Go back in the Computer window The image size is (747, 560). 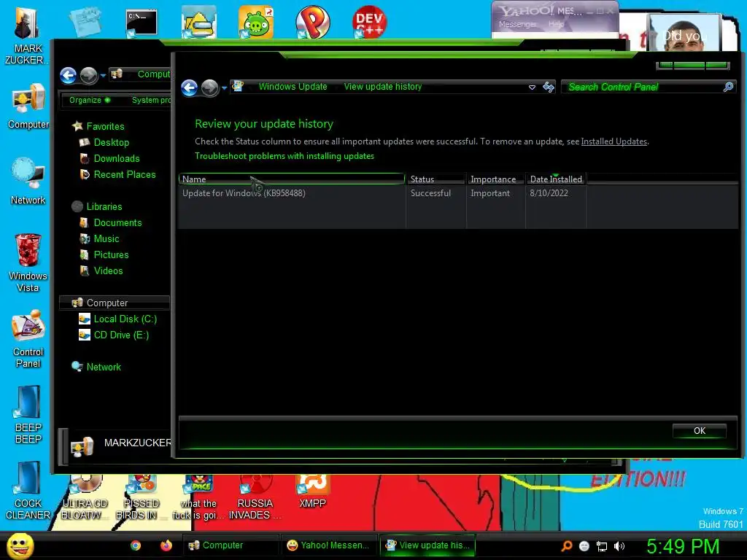[x=68, y=75]
